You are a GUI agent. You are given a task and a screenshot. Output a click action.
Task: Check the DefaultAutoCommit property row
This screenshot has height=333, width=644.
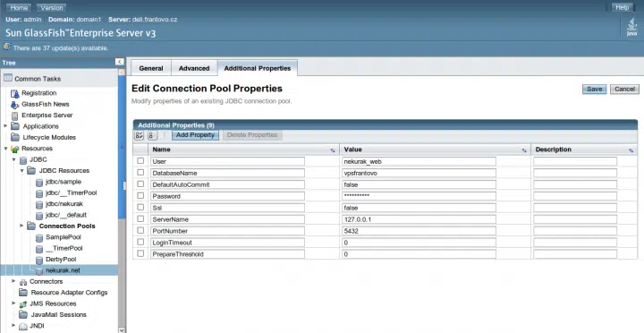[140, 184]
